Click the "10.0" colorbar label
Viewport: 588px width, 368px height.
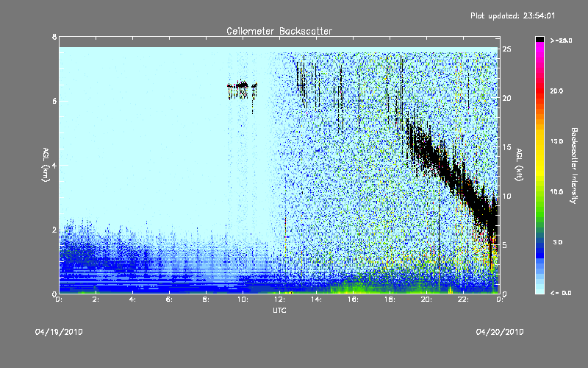click(556, 192)
